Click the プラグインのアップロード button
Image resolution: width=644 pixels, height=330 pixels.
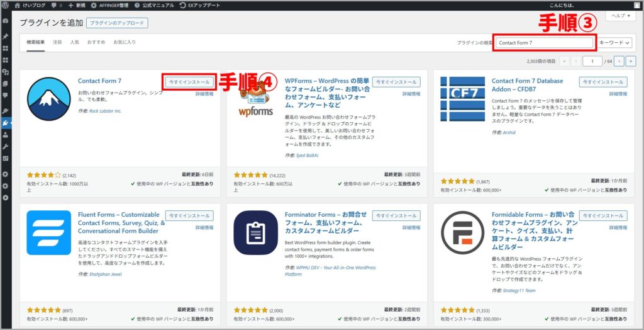point(117,23)
